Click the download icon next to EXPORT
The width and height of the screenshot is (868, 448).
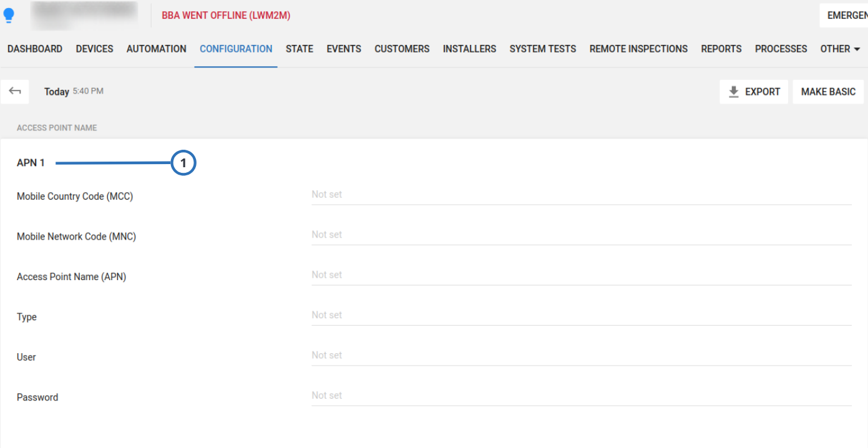[x=734, y=92]
